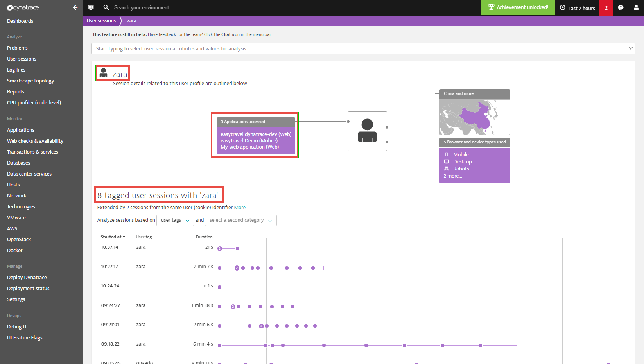Open the Last 2 hours timeframe selector
The image size is (644, 364).
pos(577,8)
